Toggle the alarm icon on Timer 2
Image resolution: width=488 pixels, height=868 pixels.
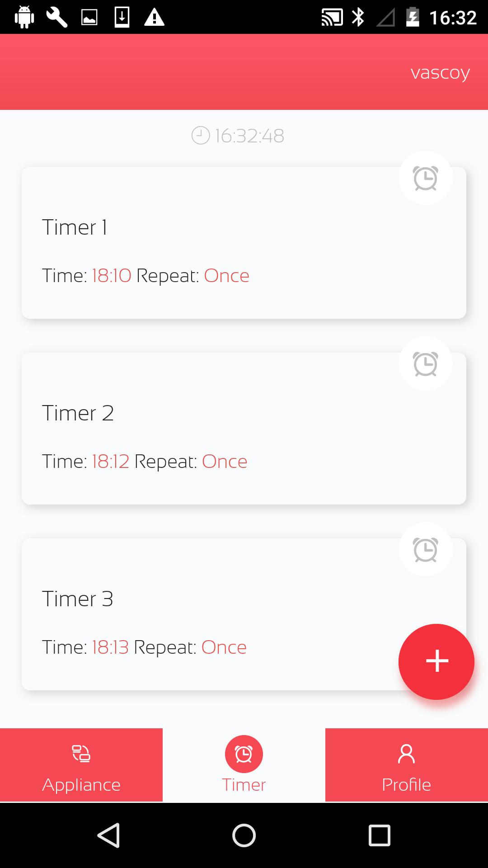coord(425,364)
